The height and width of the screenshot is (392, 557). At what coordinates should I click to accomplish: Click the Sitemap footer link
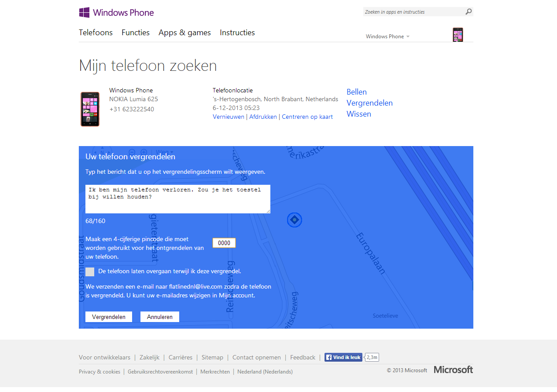pyautogui.click(x=212, y=357)
